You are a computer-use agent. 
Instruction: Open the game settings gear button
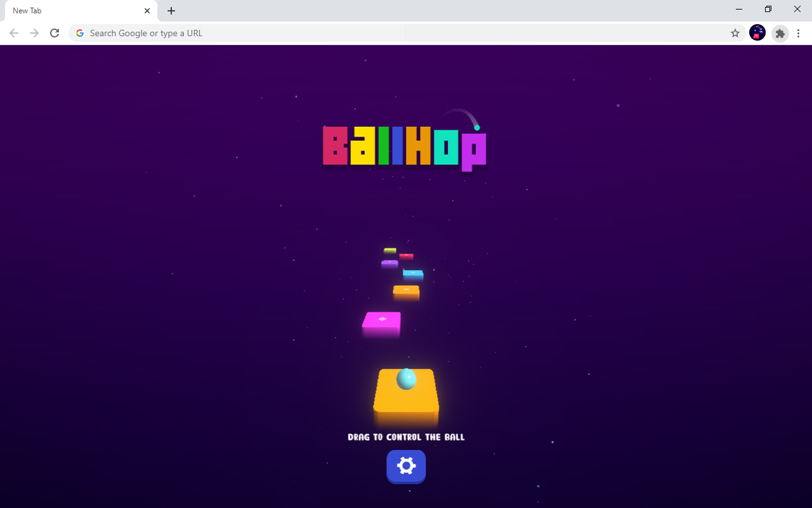click(x=406, y=466)
